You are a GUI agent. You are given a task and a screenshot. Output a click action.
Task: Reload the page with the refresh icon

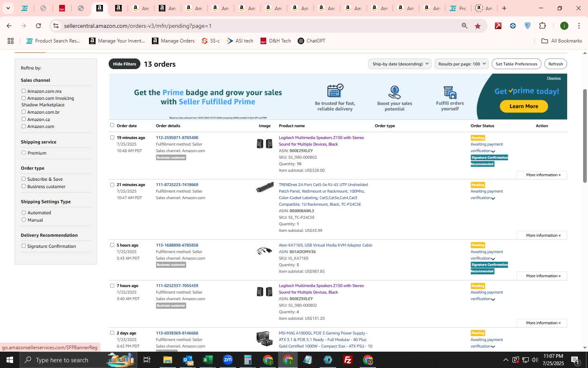click(38, 26)
